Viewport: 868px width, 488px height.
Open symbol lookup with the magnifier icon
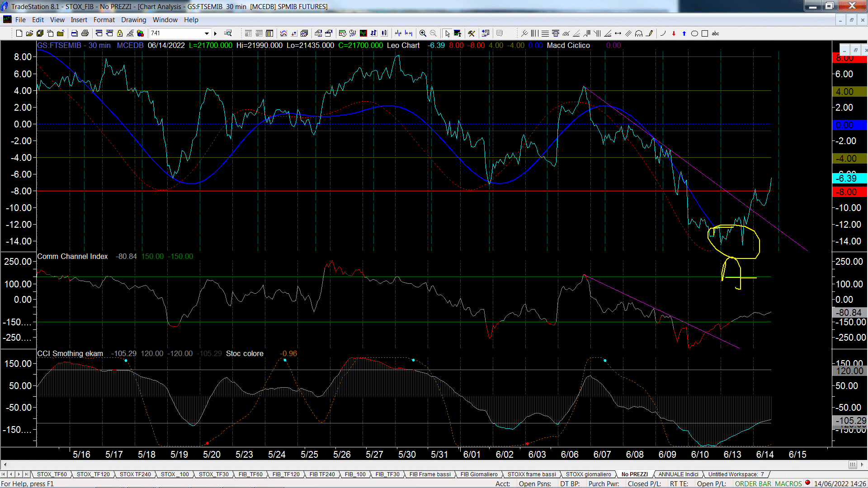pyautogui.click(x=228, y=33)
